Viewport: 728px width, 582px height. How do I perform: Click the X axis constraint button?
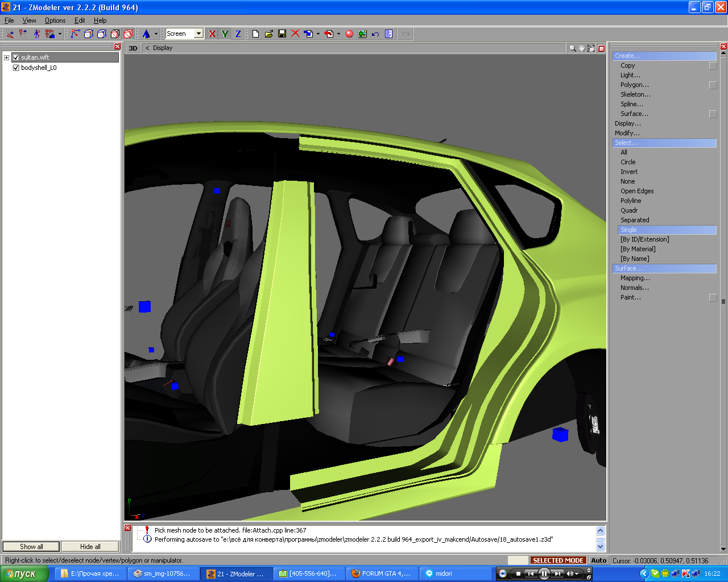pos(212,34)
